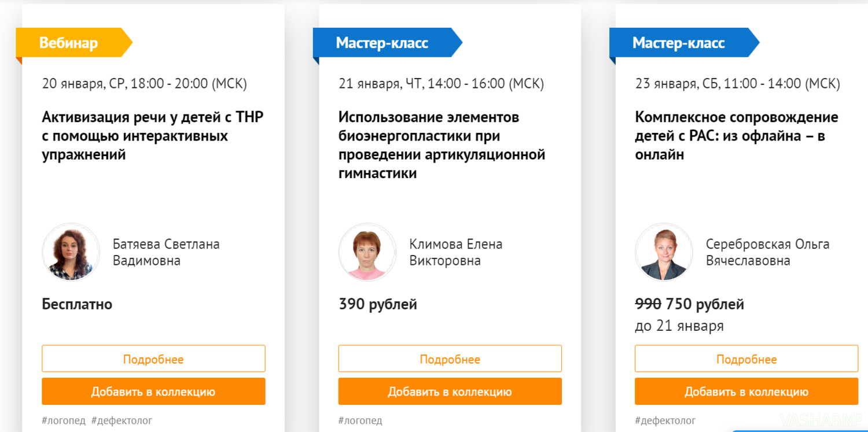Select the #логопед tag under the Климова card
The image size is (868, 432).
[x=361, y=420]
